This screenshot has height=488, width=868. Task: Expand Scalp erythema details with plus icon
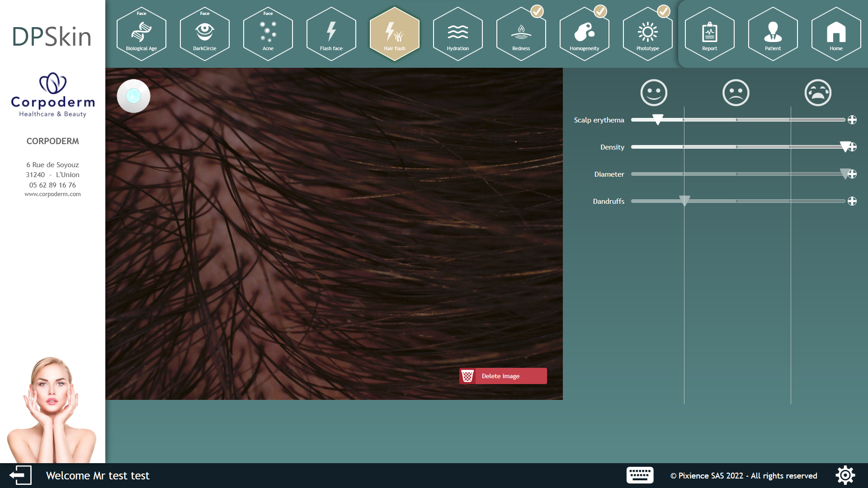[852, 120]
